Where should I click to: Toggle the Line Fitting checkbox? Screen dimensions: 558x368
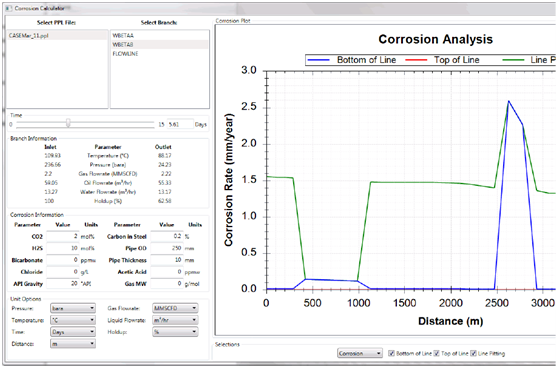coord(473,353)
